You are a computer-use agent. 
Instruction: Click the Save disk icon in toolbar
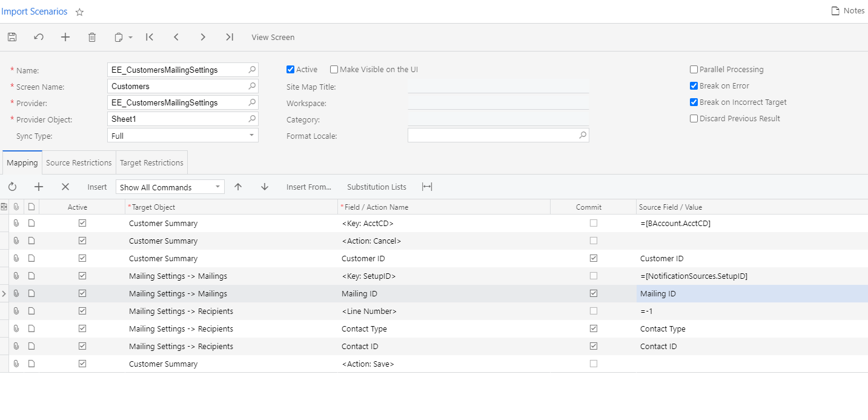coord(12,37)
